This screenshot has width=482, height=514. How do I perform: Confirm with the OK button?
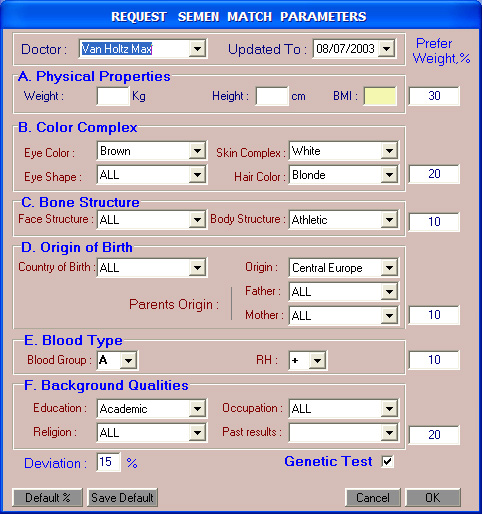coord(433,498)
